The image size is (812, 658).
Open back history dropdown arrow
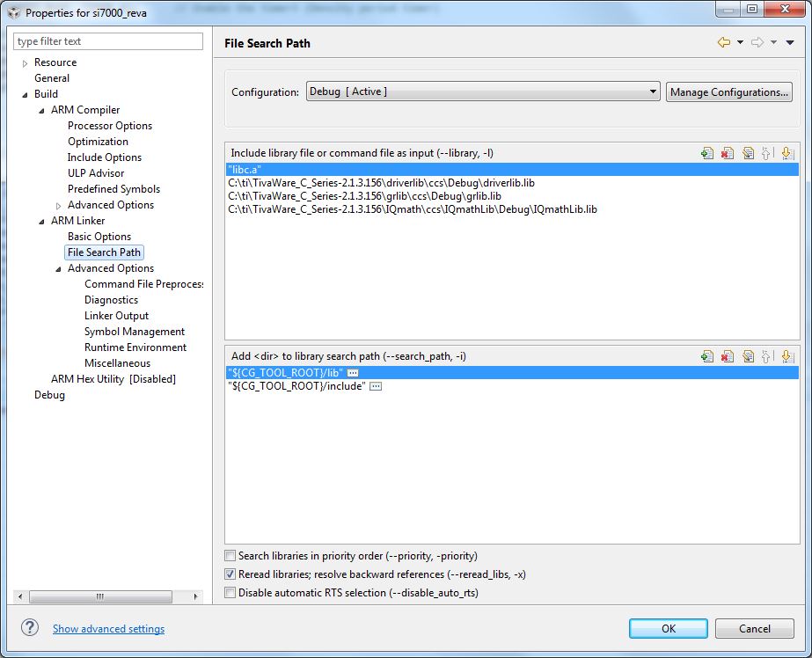740,42
